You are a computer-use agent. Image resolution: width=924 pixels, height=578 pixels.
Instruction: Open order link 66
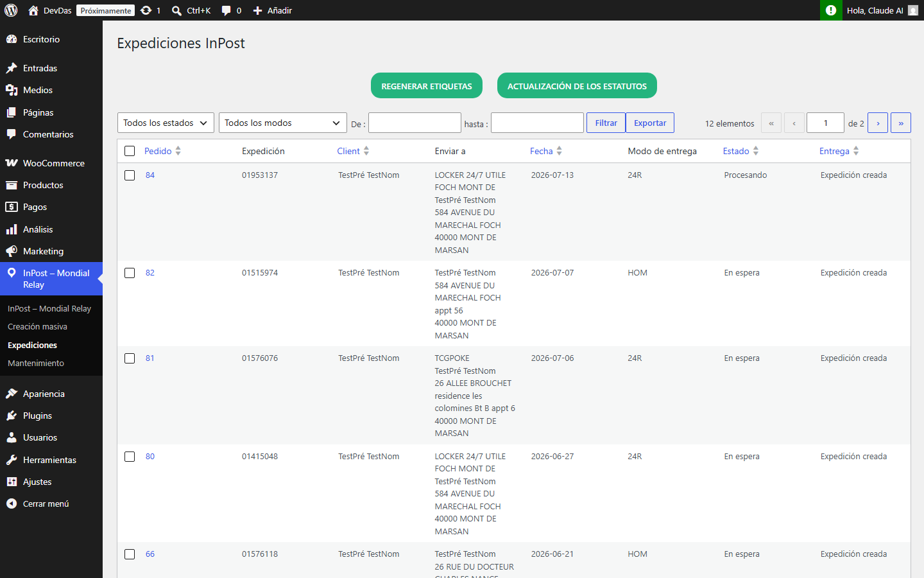tap(150, 554)
